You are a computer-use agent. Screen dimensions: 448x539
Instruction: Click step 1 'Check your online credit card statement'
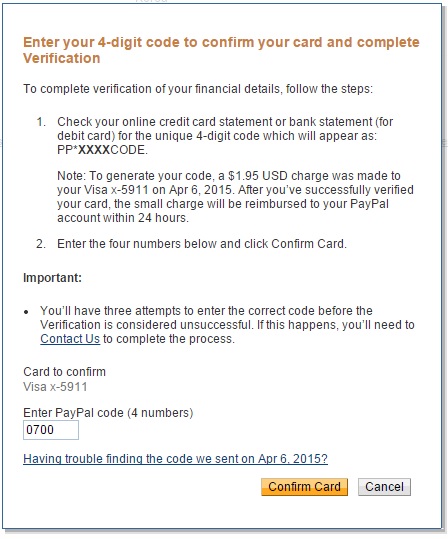click(x=225, y=136)
